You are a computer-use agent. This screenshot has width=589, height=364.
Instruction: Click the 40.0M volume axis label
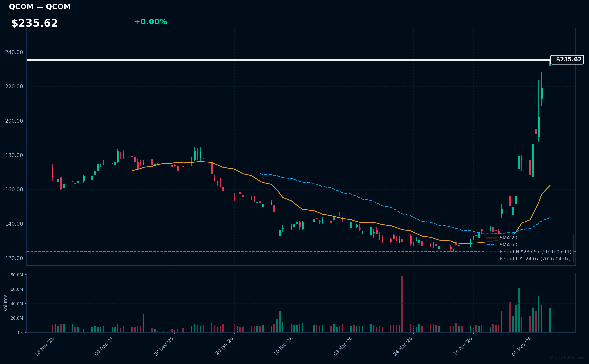point(17,303)
